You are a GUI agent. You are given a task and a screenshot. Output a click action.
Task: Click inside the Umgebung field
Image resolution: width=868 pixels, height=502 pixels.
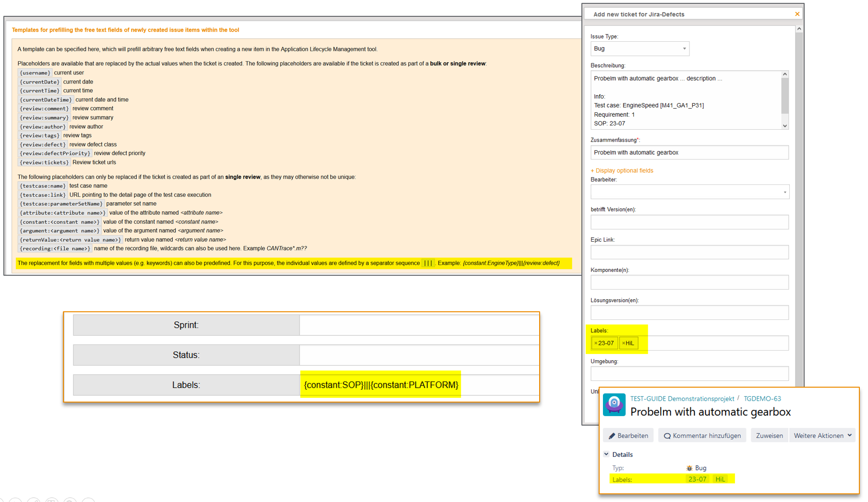point(689,373)
